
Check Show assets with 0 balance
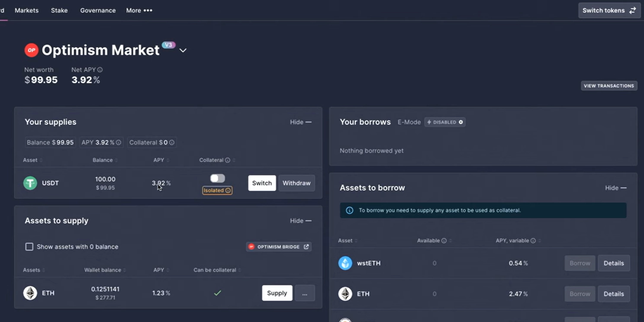click(29, 247)
